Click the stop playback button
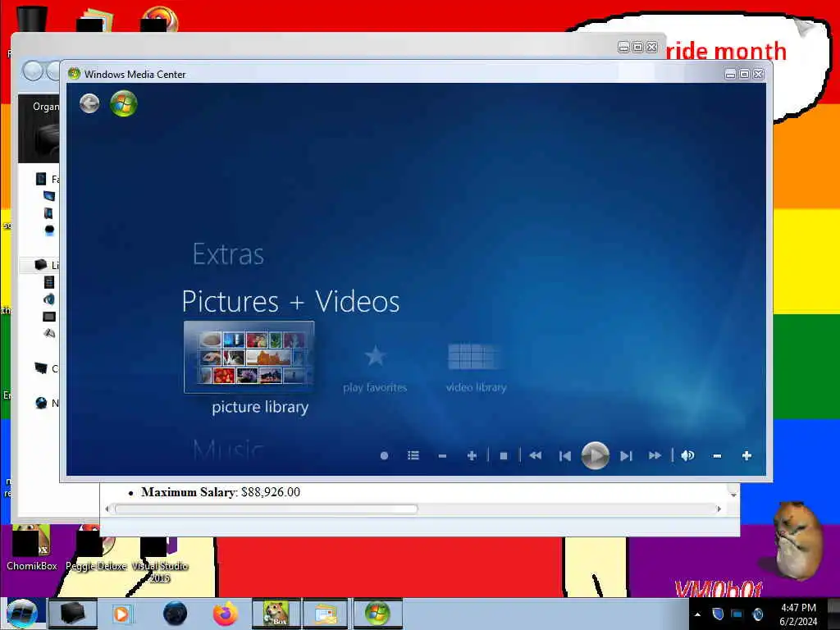Screen dimensions: 840x630 click(x=504, y=456)
